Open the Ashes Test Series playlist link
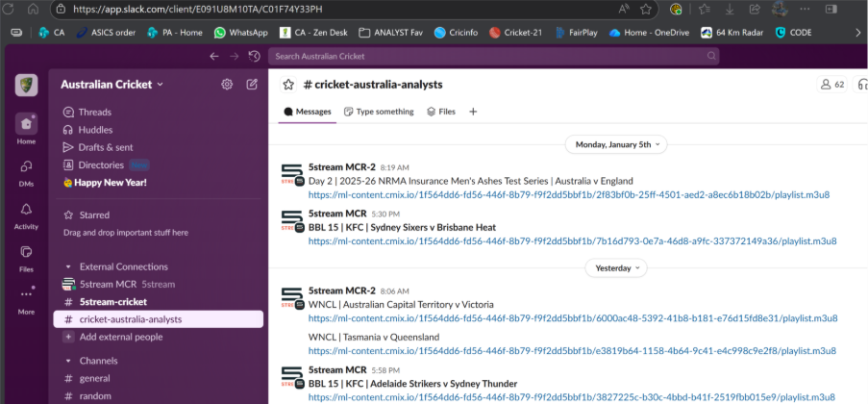Screen dimensions: 868x404 pyautogui.click(x=568, y=195)
